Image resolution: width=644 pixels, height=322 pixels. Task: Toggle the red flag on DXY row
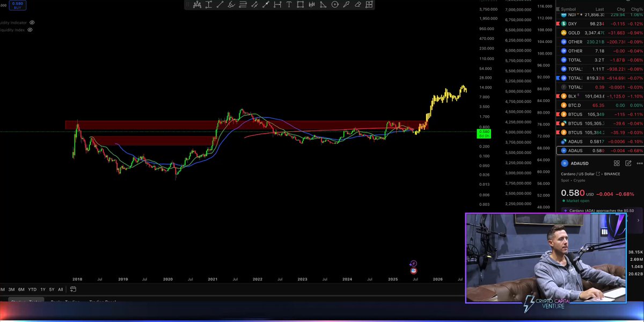click(x=558, y=24)
